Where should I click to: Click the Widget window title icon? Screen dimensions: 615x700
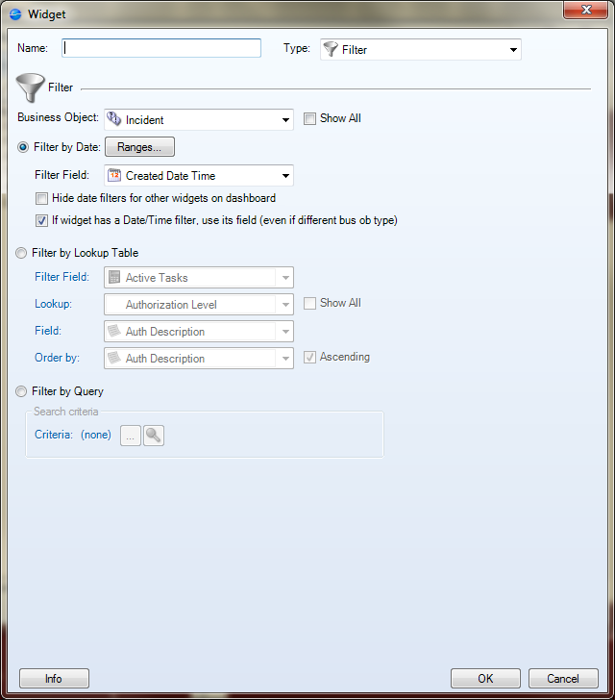tap(15, 13)
